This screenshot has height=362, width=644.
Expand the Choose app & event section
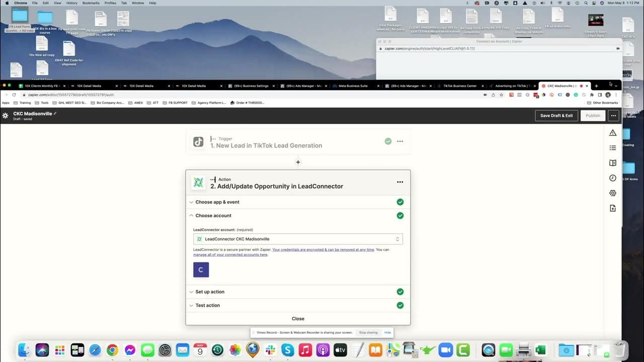point(298,202)
